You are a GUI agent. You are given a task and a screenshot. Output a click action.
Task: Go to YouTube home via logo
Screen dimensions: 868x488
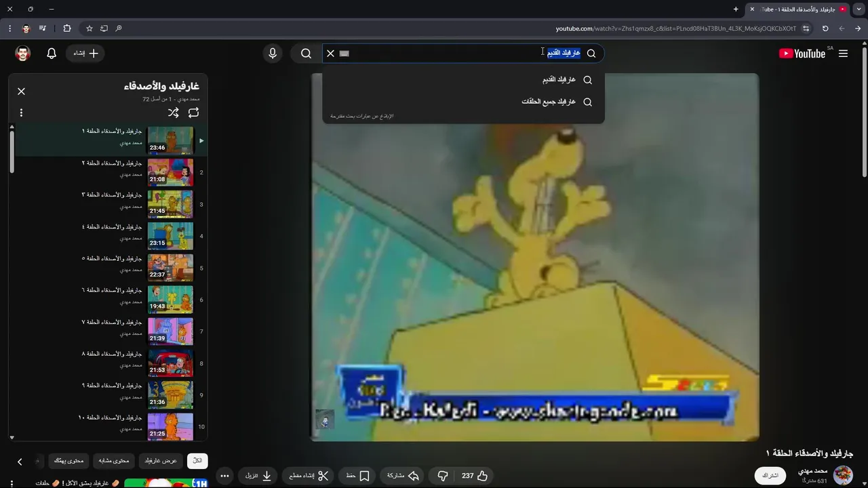(802, 54)
